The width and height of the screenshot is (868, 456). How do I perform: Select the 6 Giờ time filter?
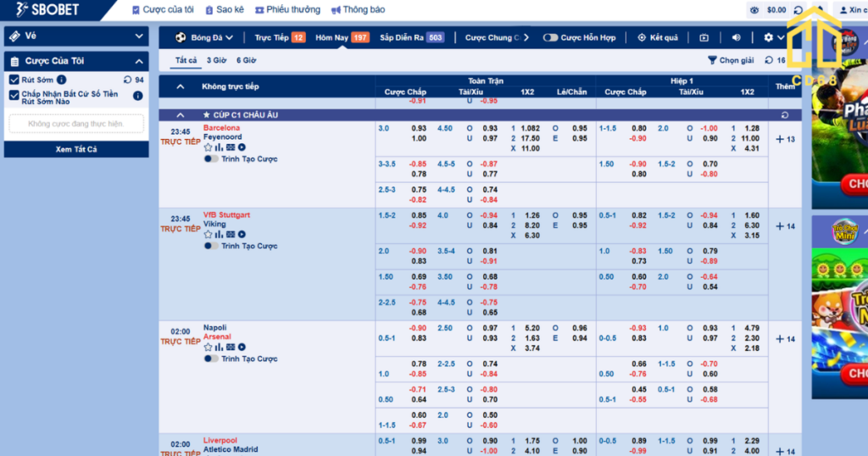tap(247, 60)
